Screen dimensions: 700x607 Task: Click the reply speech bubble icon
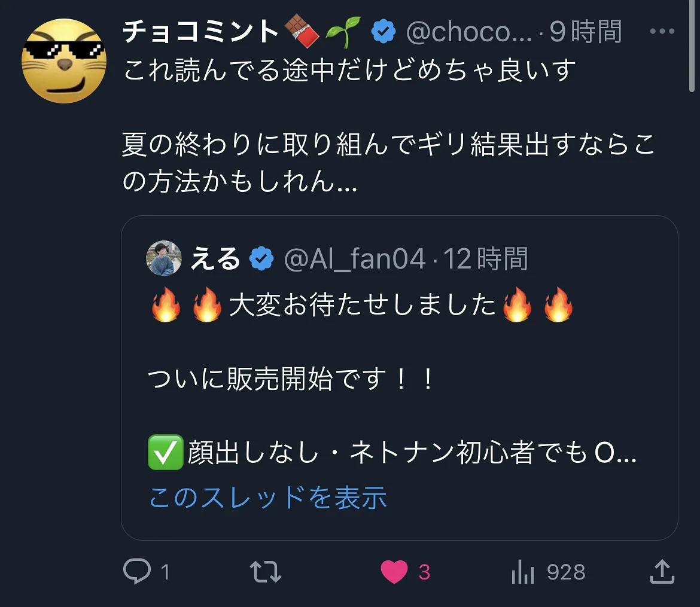point(137,571)
